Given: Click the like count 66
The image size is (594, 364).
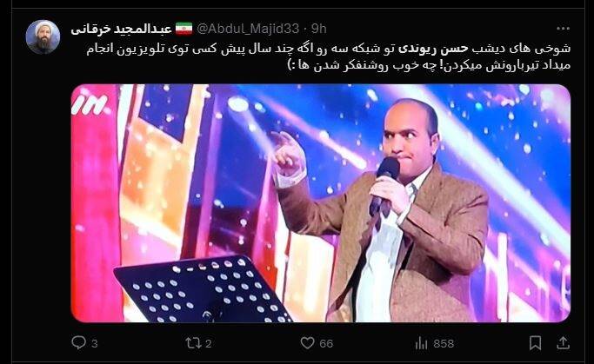Looking at the screenshot, I should [326, 343].
